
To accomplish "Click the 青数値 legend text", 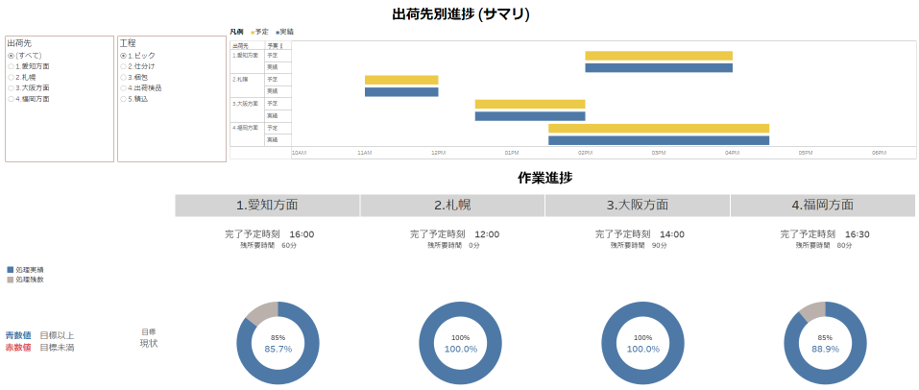I will [x=18, y=335].
